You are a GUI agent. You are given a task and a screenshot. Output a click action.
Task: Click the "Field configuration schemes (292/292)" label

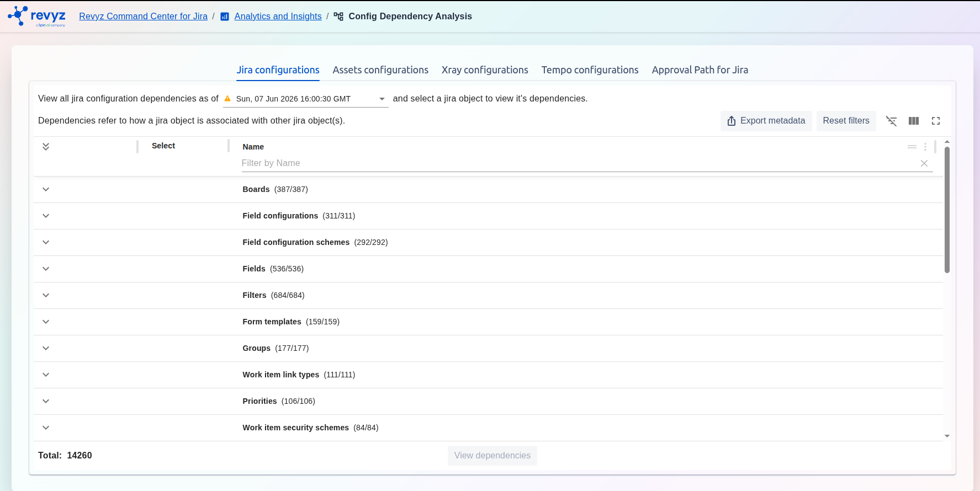click(315, 242)
